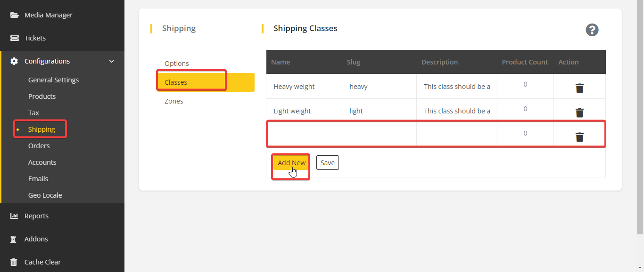Edit description of Light weight class
Viewport: 644px width, 272px height.
[x=457, y=111]
